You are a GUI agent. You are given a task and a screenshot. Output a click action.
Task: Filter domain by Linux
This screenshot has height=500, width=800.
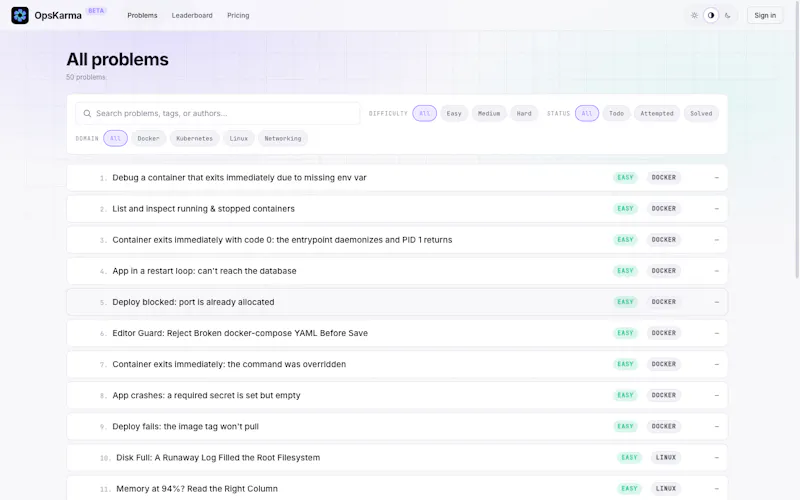tap(238, 138)
